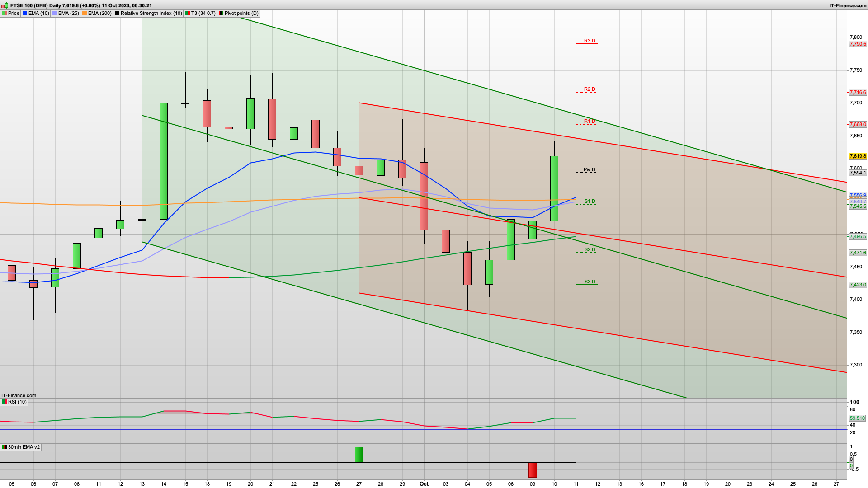Click the candlestick icon beside FTSE 100 title
Viewport: 868px width, 488px height.
[5, 5]
